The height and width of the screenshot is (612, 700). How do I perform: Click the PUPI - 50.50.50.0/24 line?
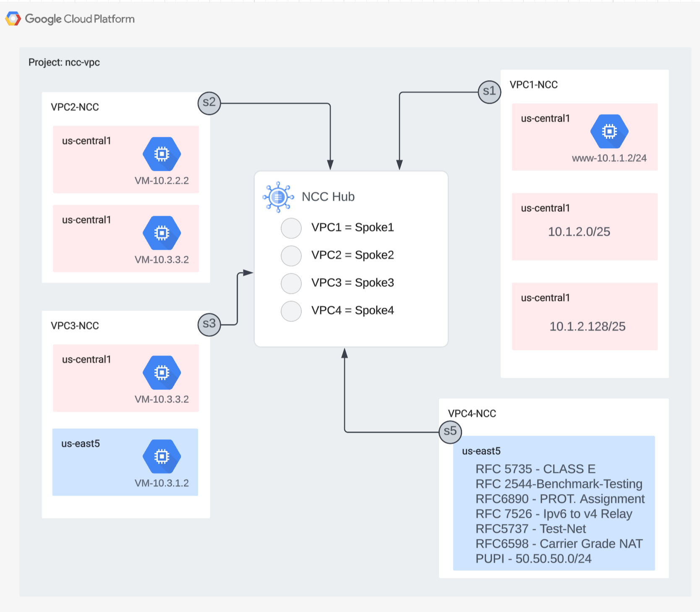pyautogui.click(x=533, y=559)
